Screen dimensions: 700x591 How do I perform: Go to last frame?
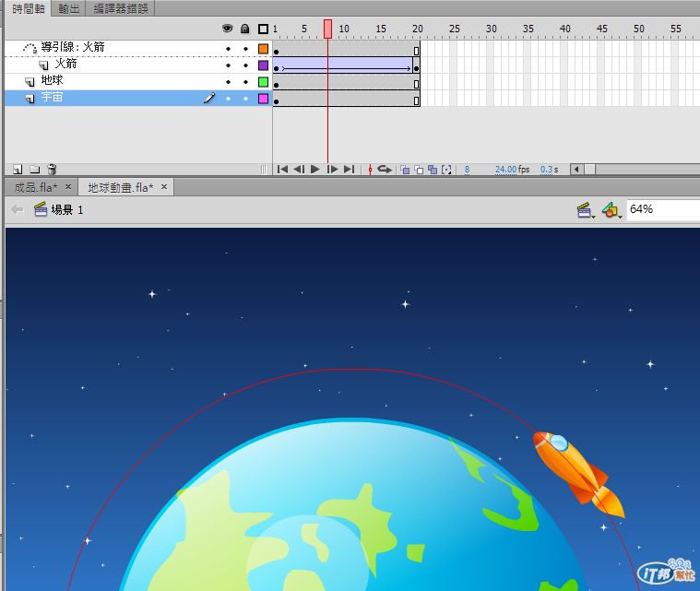coord(350,169)
